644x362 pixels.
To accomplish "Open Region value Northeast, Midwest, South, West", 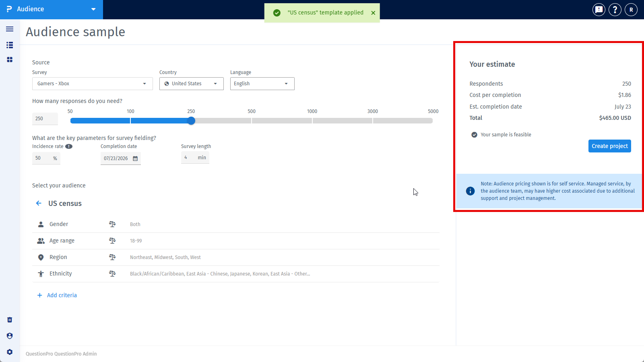I will [x=165, y=257].
